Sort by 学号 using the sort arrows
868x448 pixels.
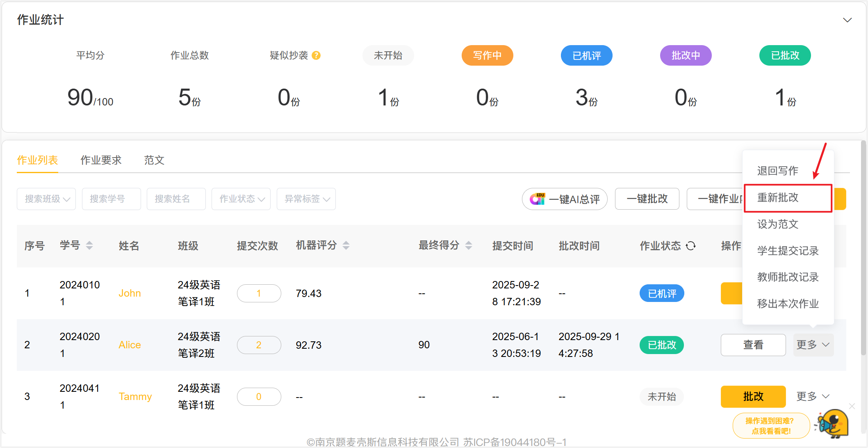click(89, 245)
